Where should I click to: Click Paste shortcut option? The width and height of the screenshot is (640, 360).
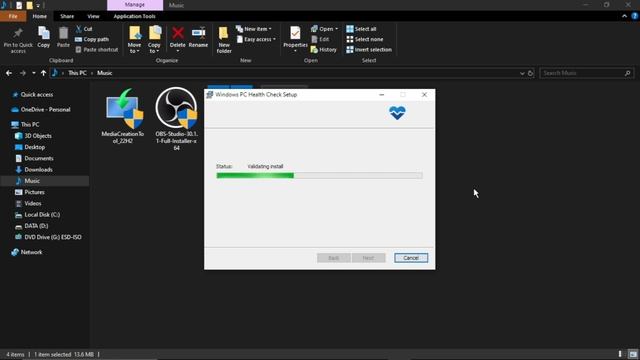pyautogui.click(x=97, y=49)
